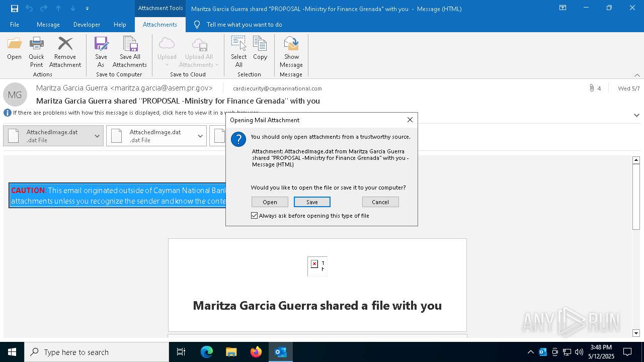
Task: Click Save in the attachment dialog
Action: pos(312,202)
